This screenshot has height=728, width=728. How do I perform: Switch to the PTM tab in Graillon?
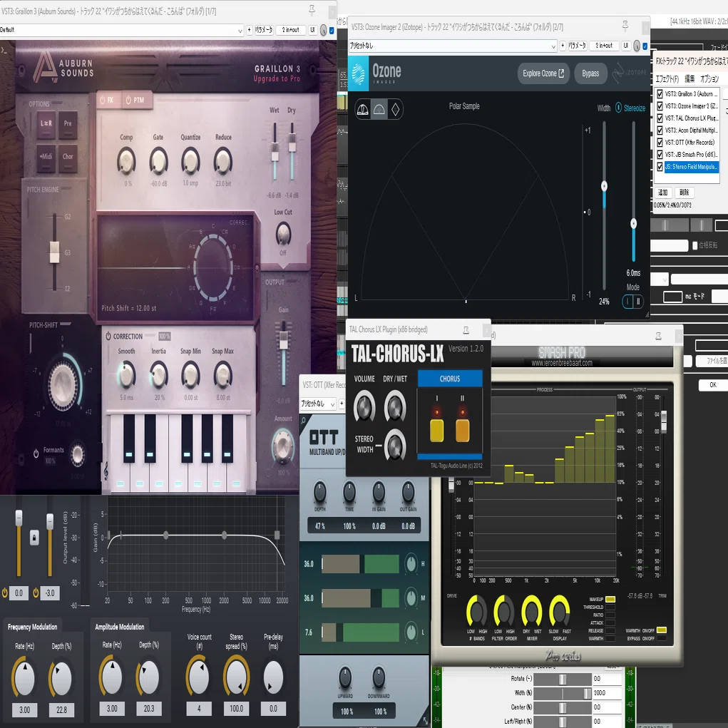tap(135, 100)
